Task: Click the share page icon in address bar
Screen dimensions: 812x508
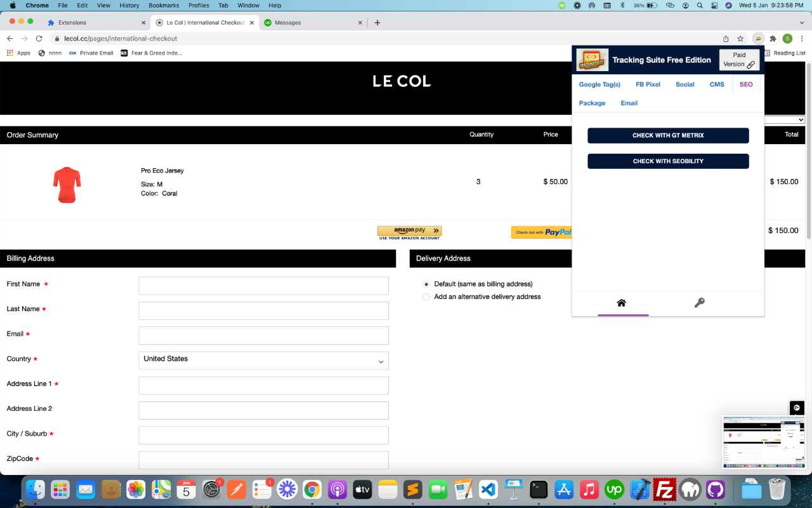Action: pyautogui.click(x=726, y=39)
